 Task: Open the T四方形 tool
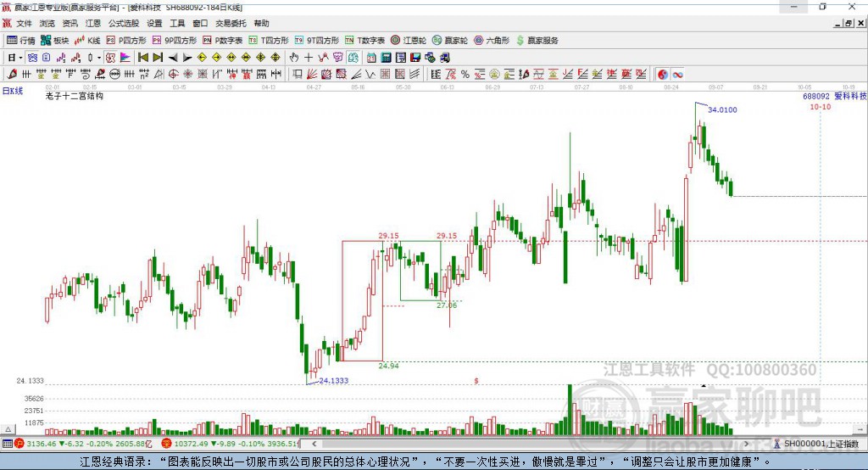(x=269, y=41)
